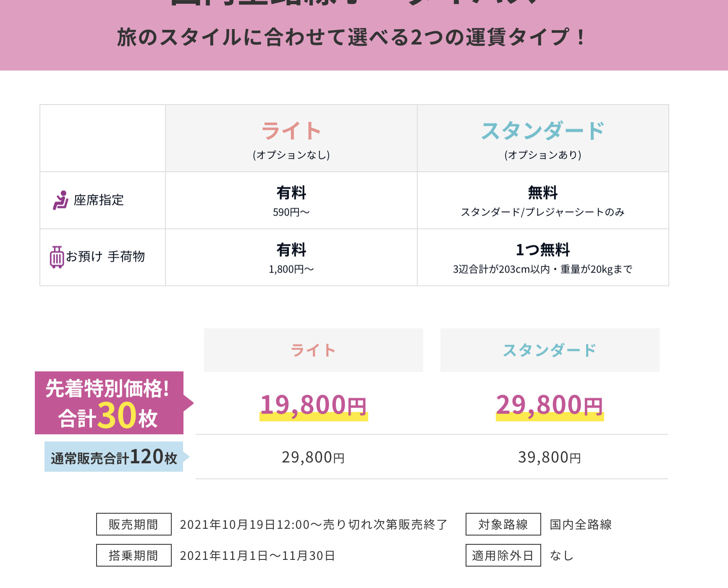728x588 pixels.
Task: Click the 座席指定 row label
Action: click(x=99, y=200)
